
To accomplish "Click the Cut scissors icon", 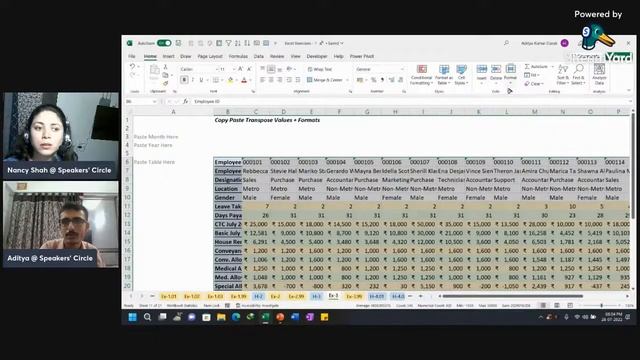I will 165,67.
